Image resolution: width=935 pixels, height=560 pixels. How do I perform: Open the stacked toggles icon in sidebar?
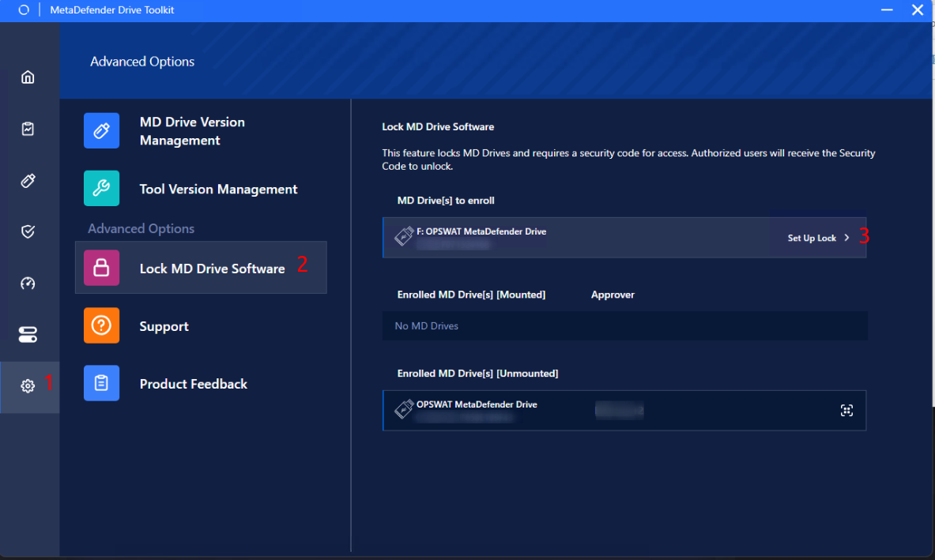(28, 334)
